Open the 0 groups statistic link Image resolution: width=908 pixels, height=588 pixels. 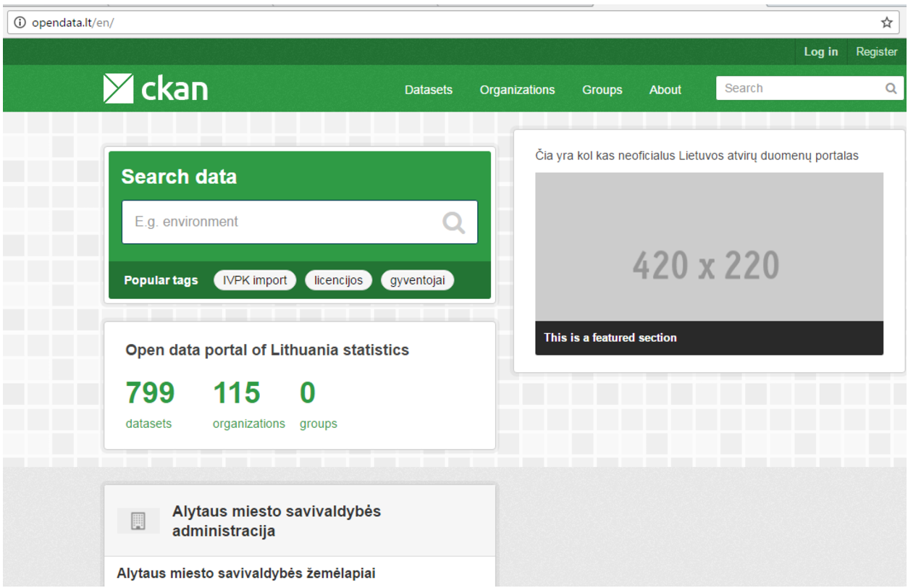coord(319,404)
